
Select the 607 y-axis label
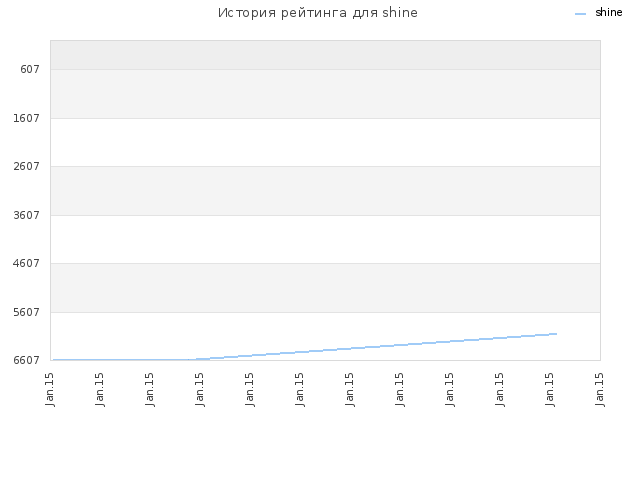pos(30,69)
